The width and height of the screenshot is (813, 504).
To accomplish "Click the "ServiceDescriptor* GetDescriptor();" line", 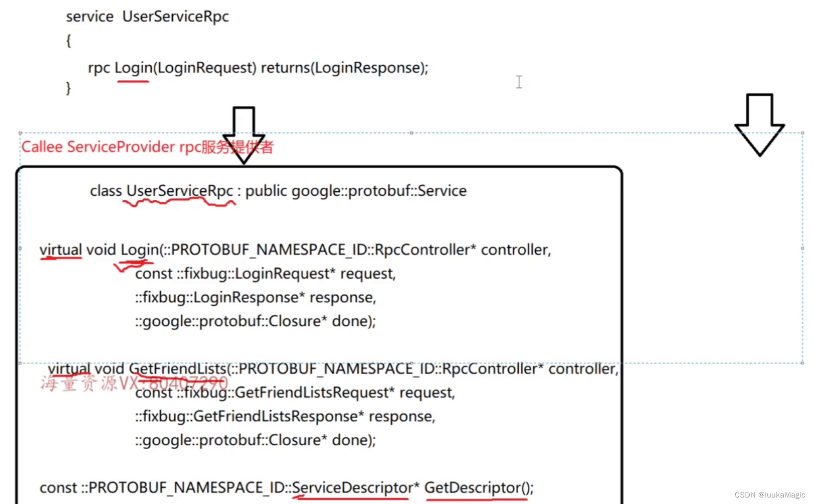I will pyautogui.click(x=287, y=487).
